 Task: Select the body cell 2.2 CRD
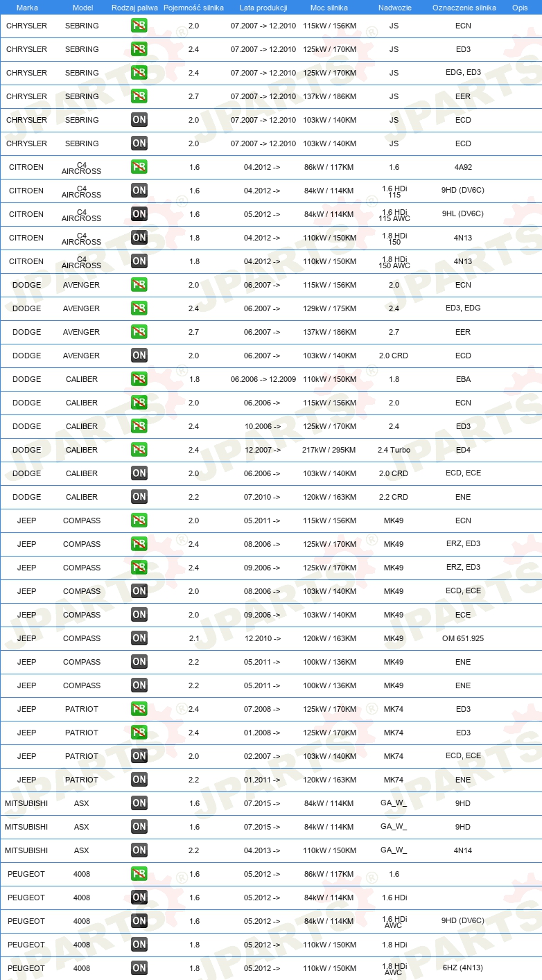[x=394, y=497]
